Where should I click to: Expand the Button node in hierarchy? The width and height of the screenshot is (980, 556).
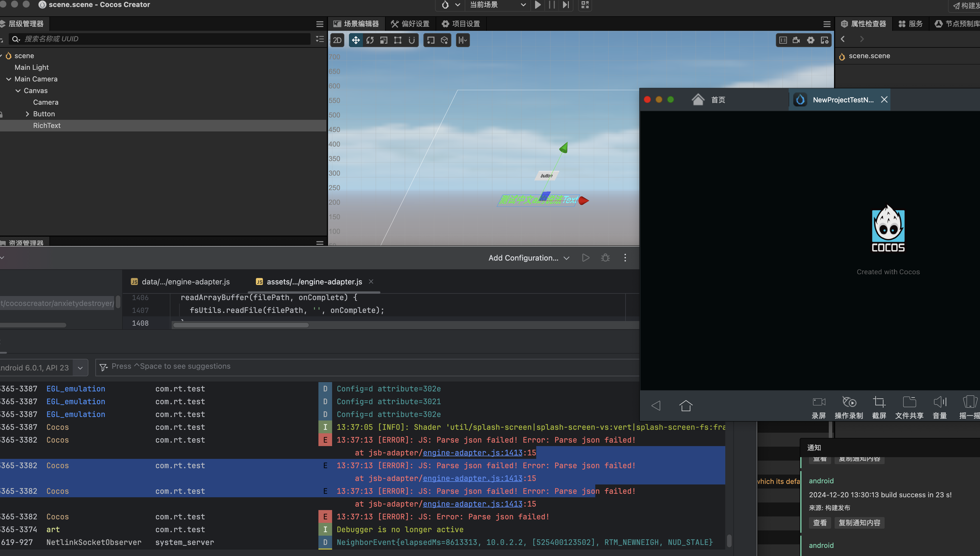[x=27, y=114]
